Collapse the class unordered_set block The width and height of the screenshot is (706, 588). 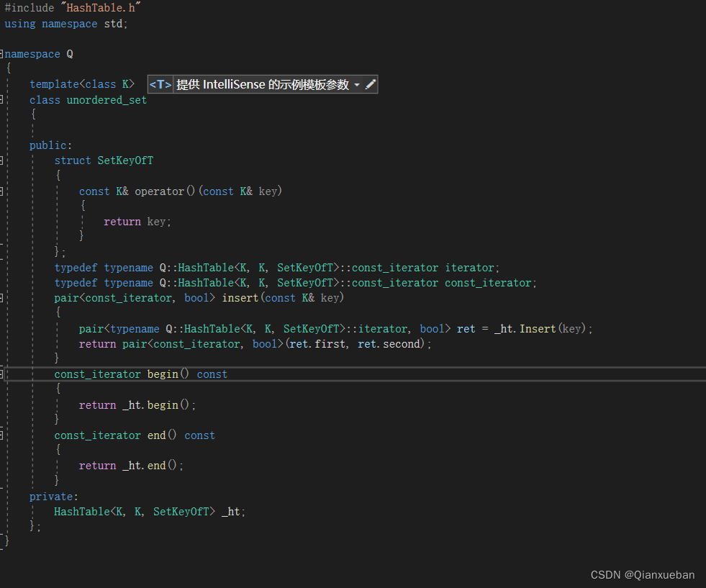(x=3, y=100)
